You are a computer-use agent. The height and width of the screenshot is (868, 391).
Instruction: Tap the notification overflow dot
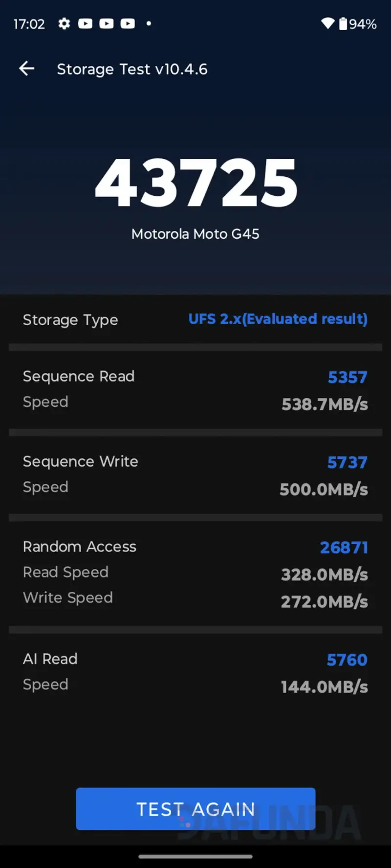(149, 23)
